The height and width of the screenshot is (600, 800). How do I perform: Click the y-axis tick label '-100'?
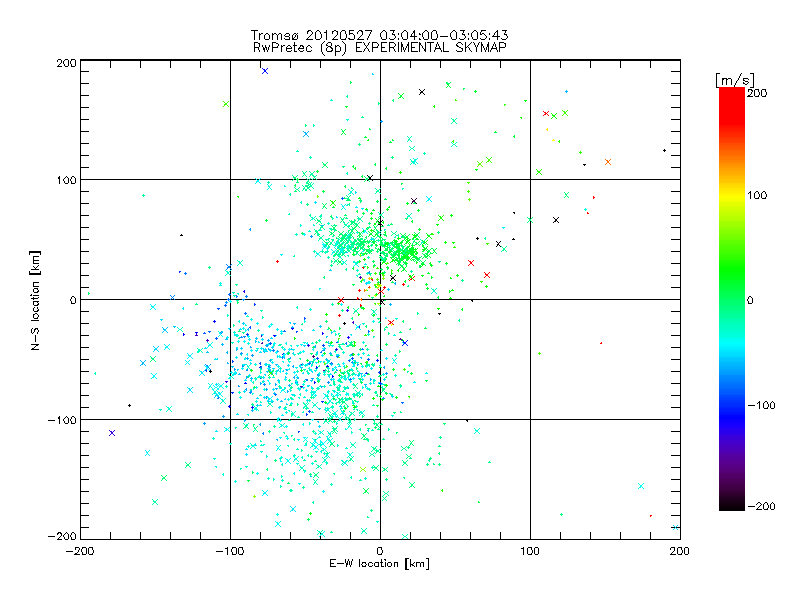[x=62, y=420]
